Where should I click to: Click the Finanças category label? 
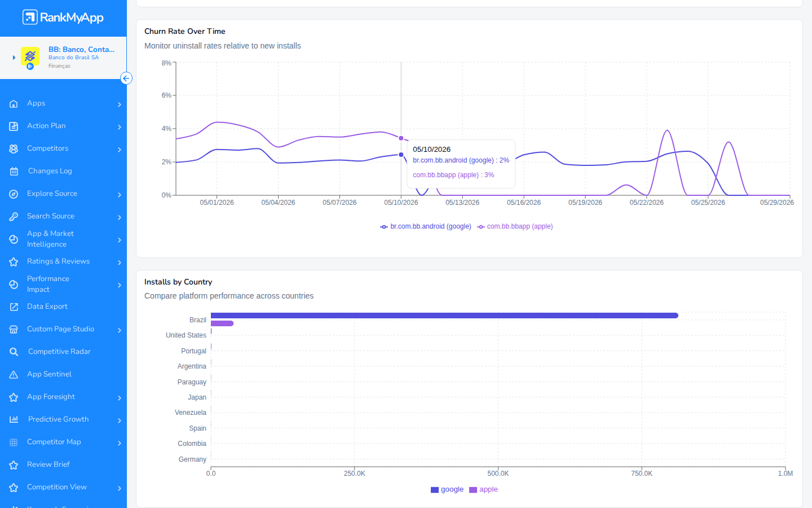pyautogui.click(x=59, y=66)
